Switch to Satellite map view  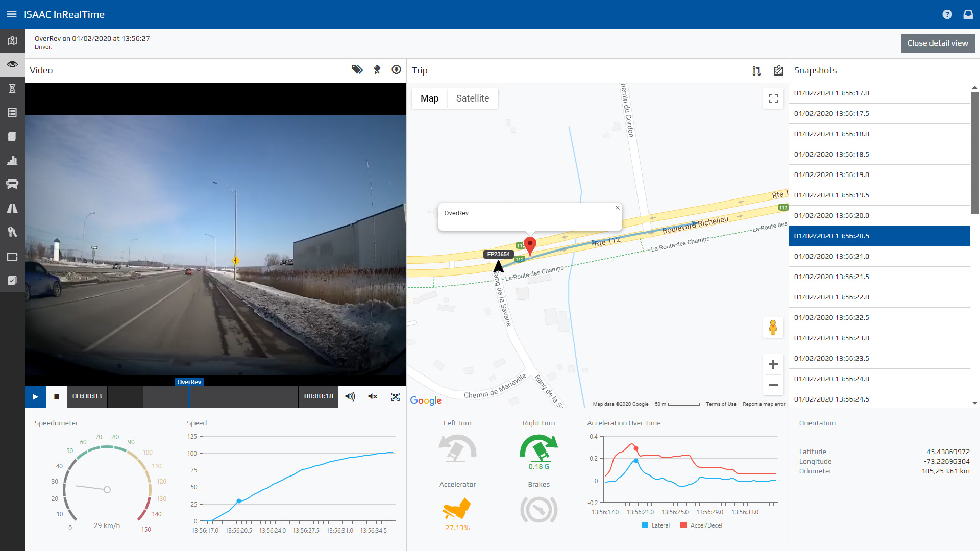pos(472,98)
